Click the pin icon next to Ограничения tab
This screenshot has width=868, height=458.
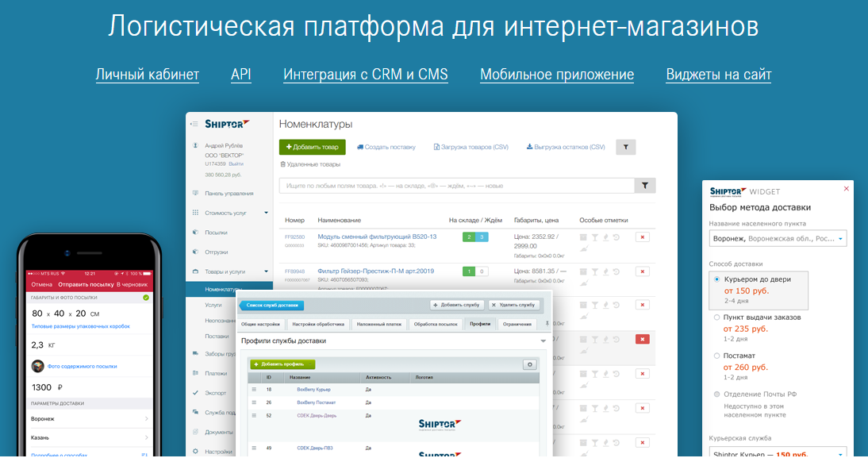click(x=547, y=324)
